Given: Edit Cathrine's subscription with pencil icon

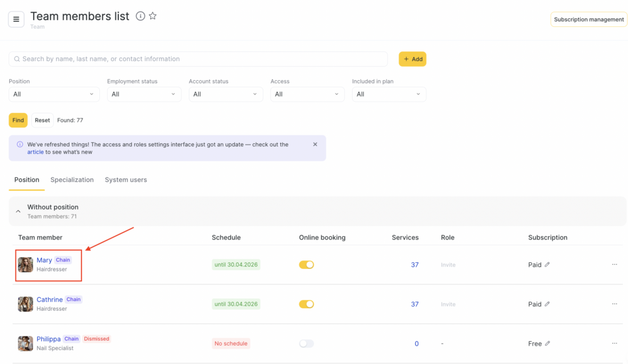Looking at the screenshot, I should (548, 304).
